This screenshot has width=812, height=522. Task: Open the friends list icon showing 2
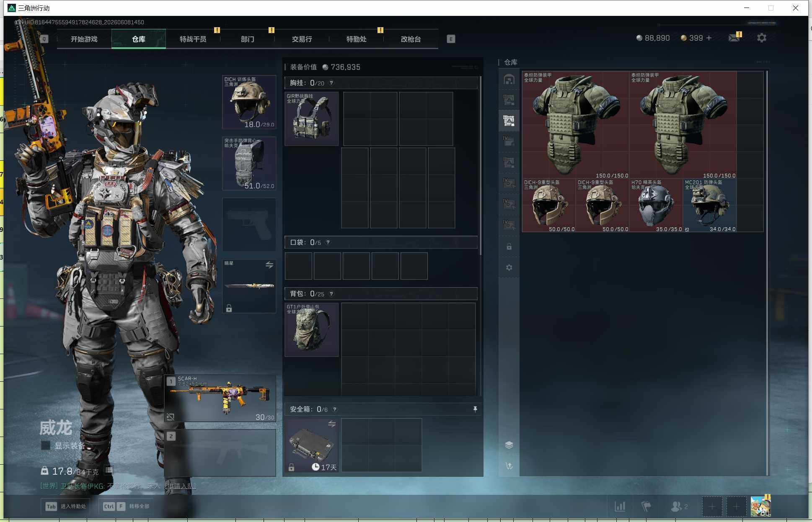coord(679,507)
